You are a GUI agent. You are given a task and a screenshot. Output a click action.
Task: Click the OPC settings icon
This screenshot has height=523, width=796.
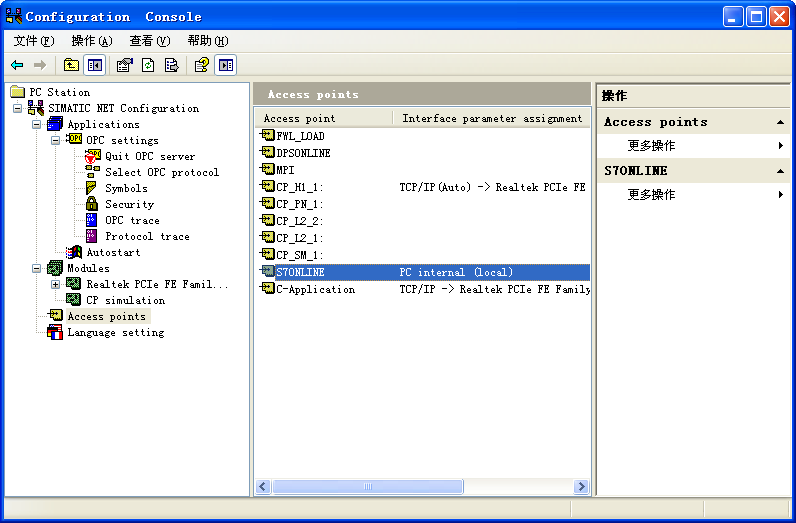pos(74,140)
